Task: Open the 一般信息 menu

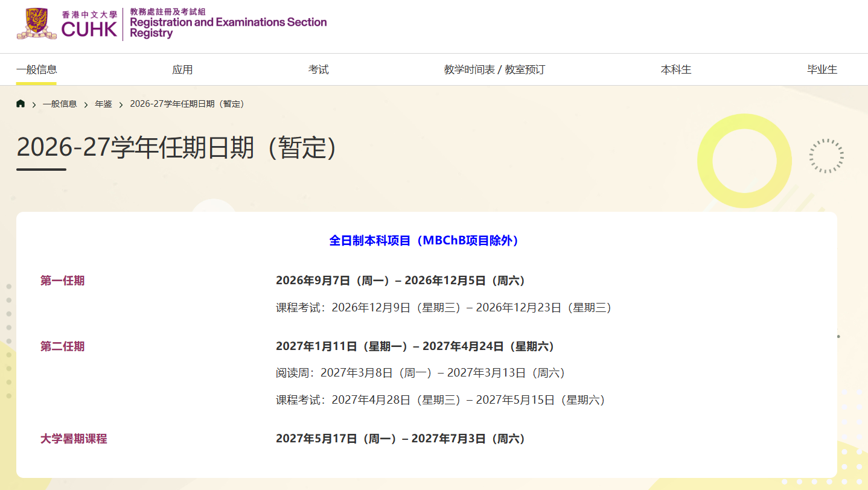Action: [37, 69]
